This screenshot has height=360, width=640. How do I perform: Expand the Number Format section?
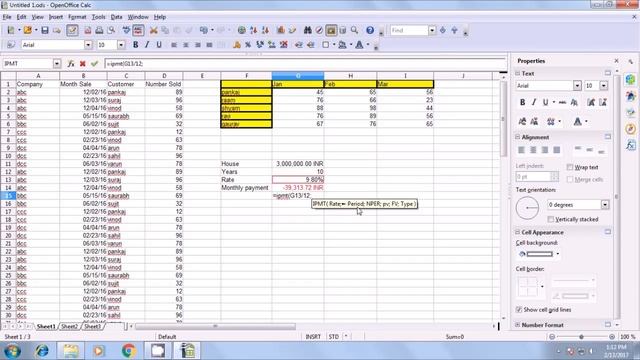point(518,325)
